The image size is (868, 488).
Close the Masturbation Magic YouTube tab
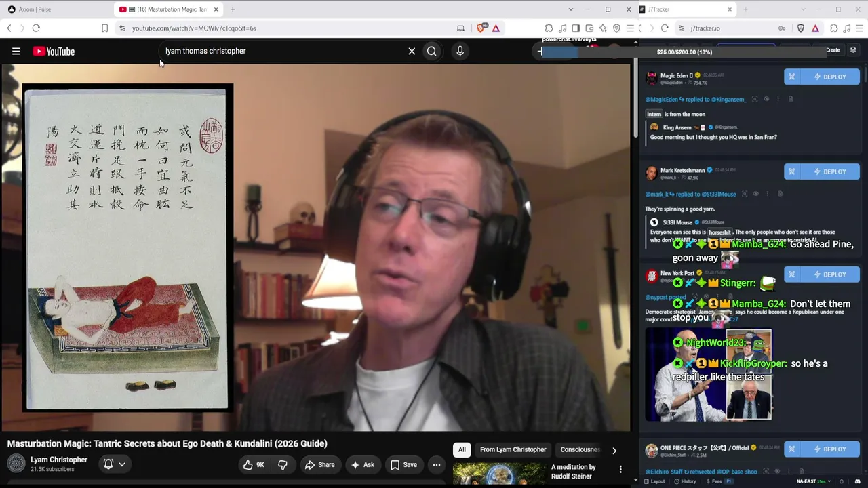(216, 9)
